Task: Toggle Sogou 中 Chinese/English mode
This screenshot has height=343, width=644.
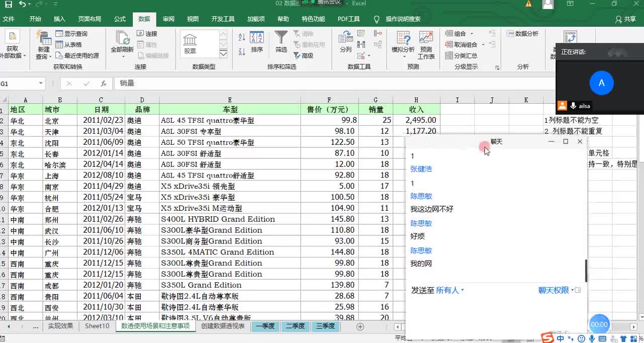Action: (560, 338)
